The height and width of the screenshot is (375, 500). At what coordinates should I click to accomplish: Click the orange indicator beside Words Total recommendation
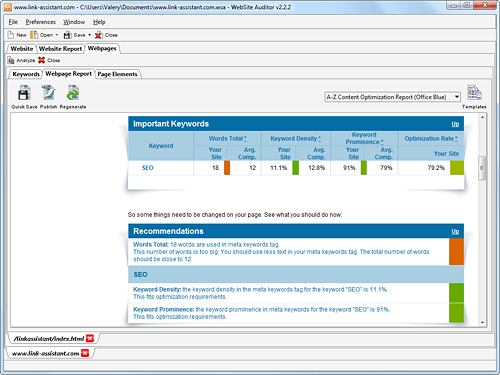click(456, 252)
